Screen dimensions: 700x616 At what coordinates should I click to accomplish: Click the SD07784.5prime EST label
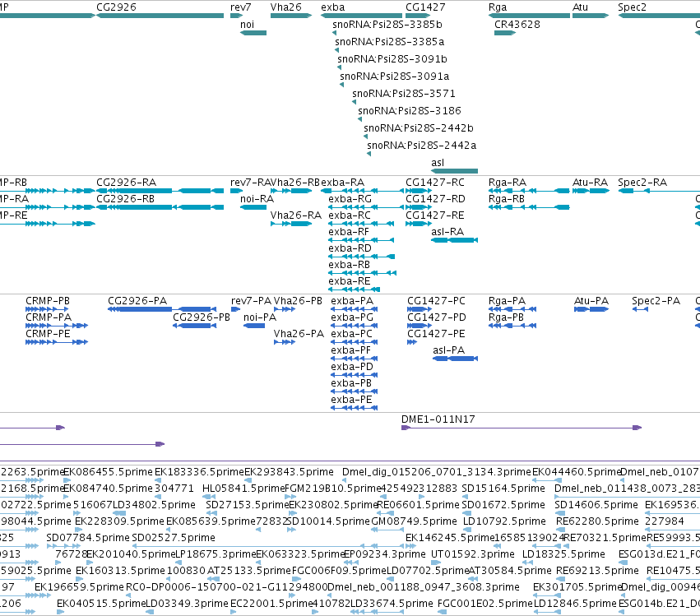point(88,538)
